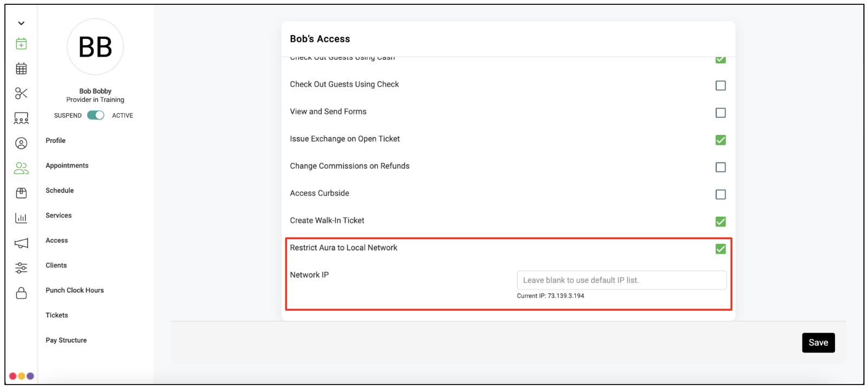The image size is (868, 391).
Task: Check the View and Send Forms box
Action: point(721,113)
